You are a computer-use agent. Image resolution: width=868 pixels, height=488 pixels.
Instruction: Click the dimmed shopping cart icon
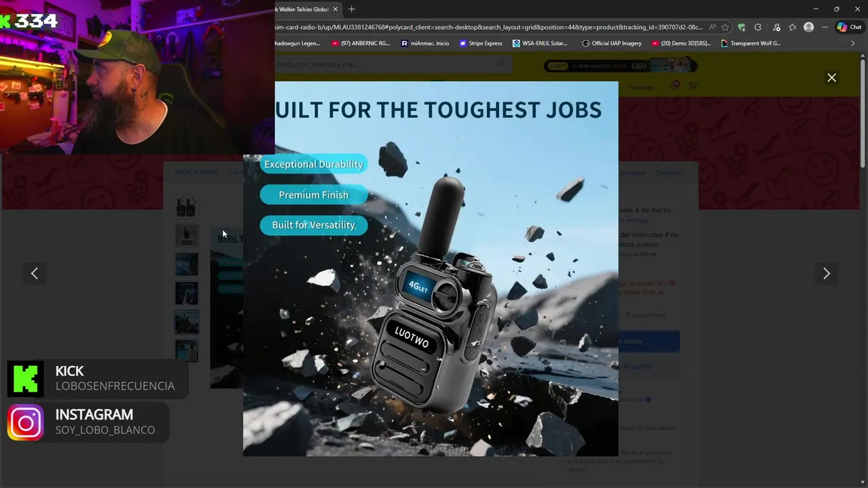(692, 86)
